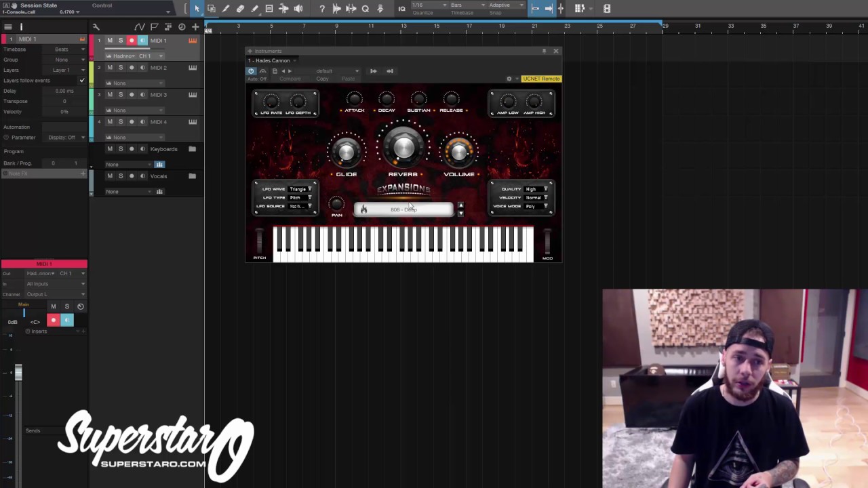
Task: Click the Delay 0.00 ms field
Action: 64,91
